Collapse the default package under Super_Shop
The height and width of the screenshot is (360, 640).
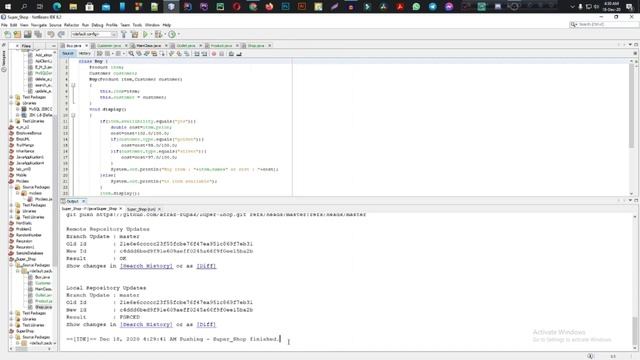point(18,271)
